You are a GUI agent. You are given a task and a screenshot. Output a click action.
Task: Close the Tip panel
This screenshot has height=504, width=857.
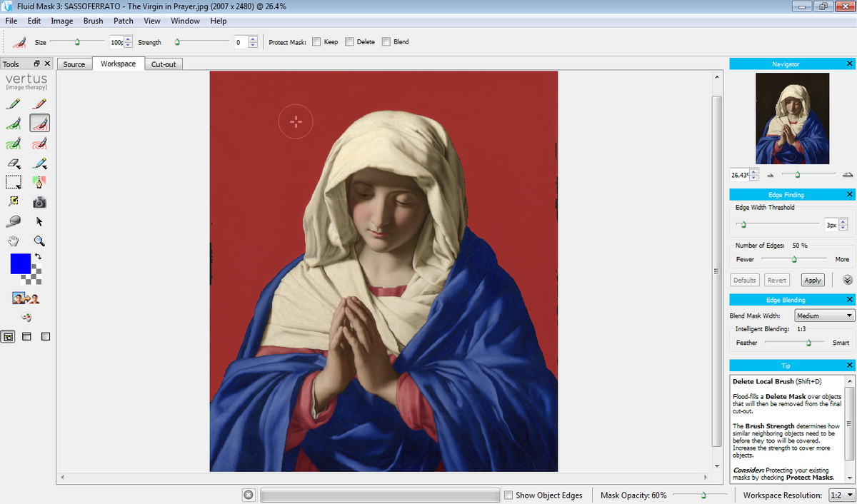pyautogui.click(x=850, y=366)
